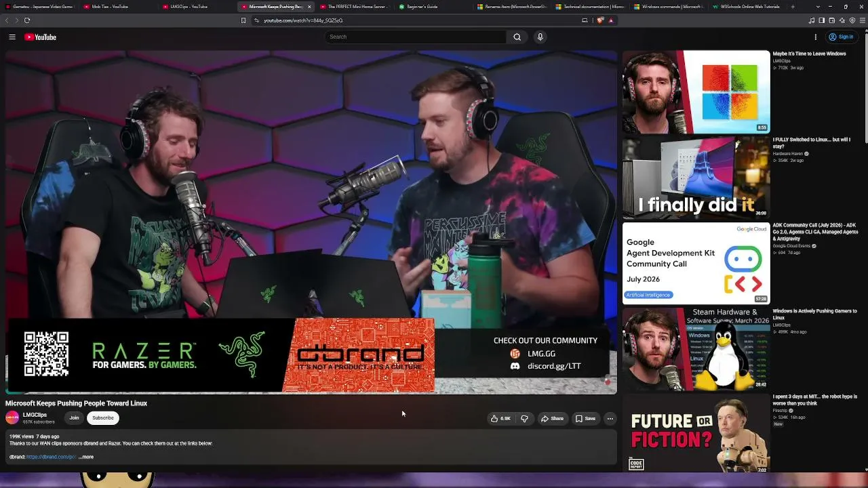Start voice search with the microphone
Viewport: 868px width, 488px height.
click(x=540, y=37)
